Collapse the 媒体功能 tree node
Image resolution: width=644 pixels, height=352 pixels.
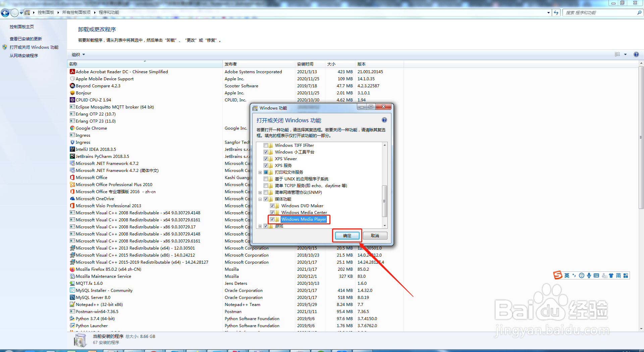(260, 199)
